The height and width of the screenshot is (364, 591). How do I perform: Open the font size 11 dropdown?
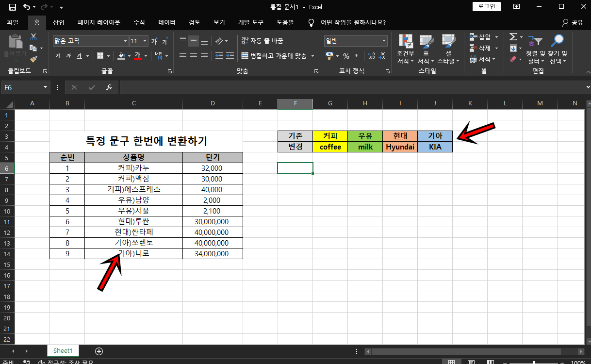click(146, 41)
